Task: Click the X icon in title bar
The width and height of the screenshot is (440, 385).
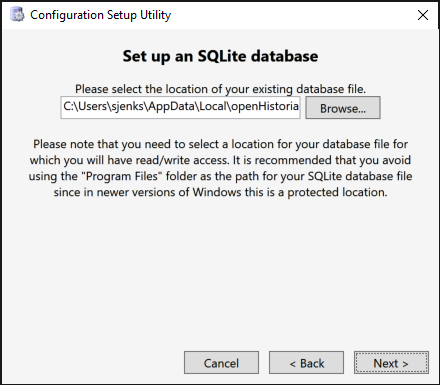Action: (423, 15)
